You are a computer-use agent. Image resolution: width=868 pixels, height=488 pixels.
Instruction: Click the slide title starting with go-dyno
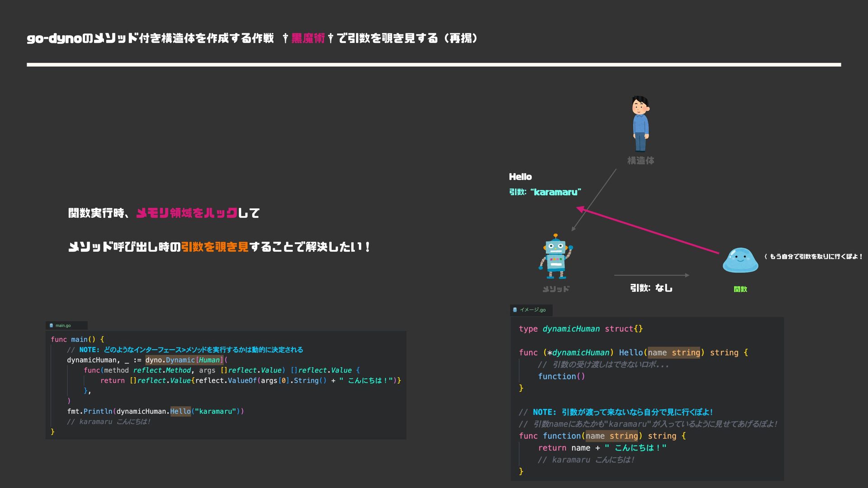pos(252,38)
